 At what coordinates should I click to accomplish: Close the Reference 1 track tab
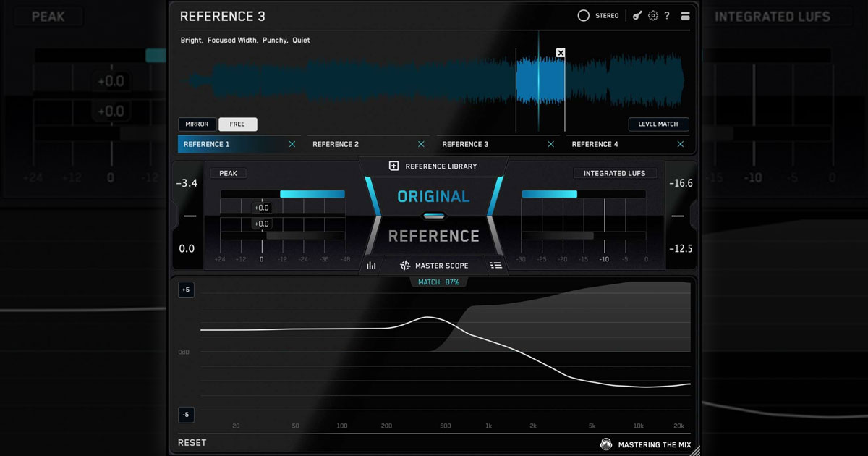click(292, 144)
